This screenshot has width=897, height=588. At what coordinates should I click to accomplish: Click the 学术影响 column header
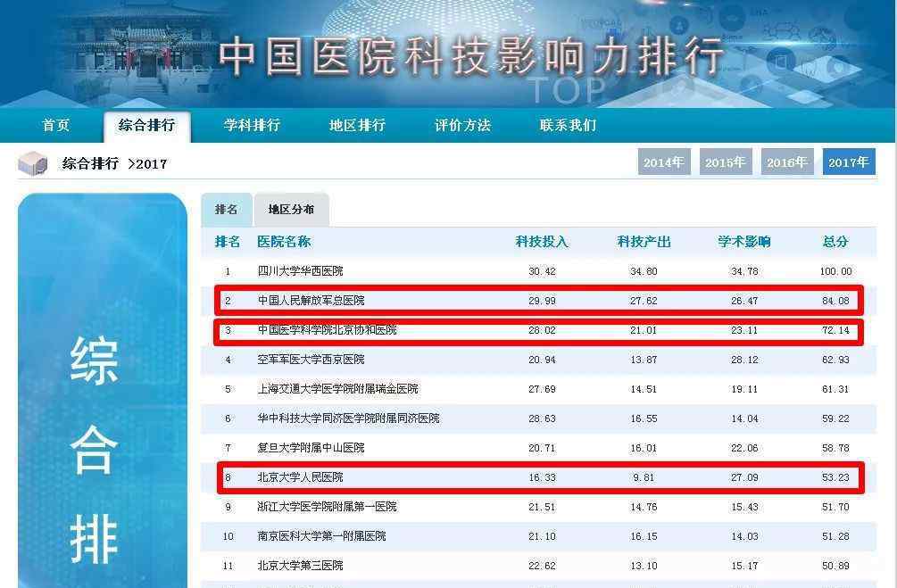(744, 242)
